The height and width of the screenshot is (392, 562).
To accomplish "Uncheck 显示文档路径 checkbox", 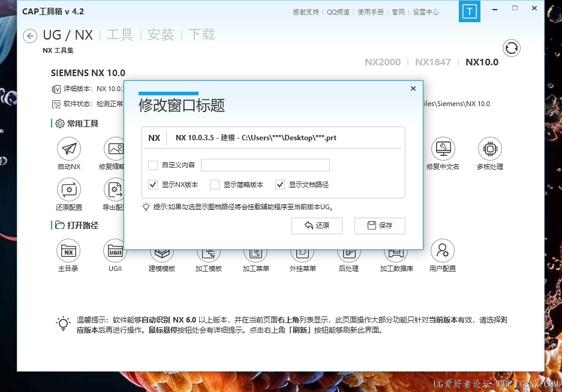I will (280, 185).
